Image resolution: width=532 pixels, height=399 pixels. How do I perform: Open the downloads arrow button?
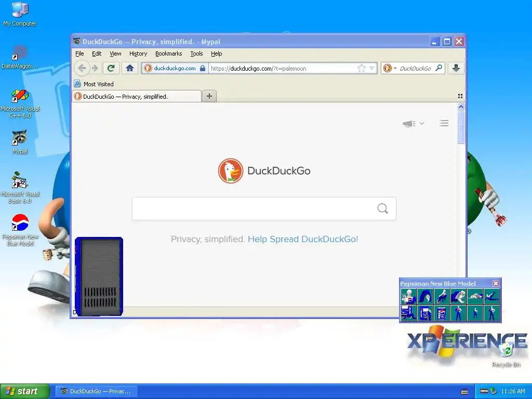pyautogui.click(x=456, y=68)
